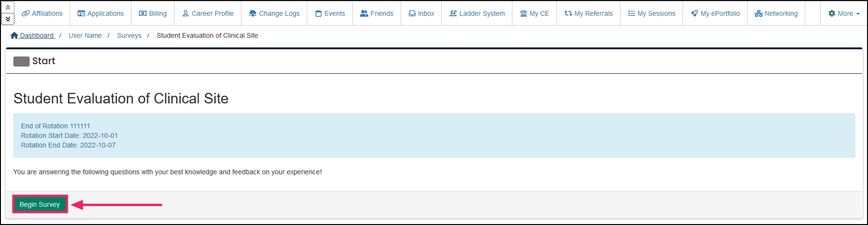
Task: Open the Inbox
Action: [421, 13]
